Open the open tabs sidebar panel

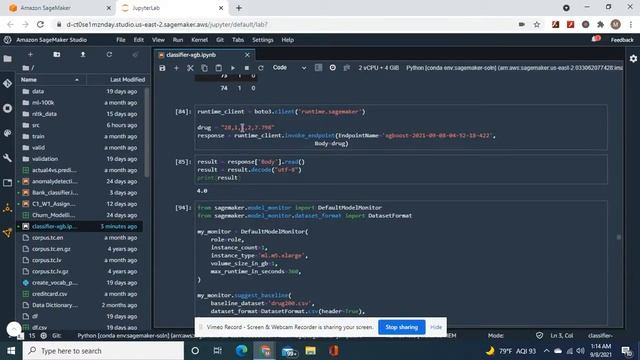pyautogui.click(x=7, y=183)
